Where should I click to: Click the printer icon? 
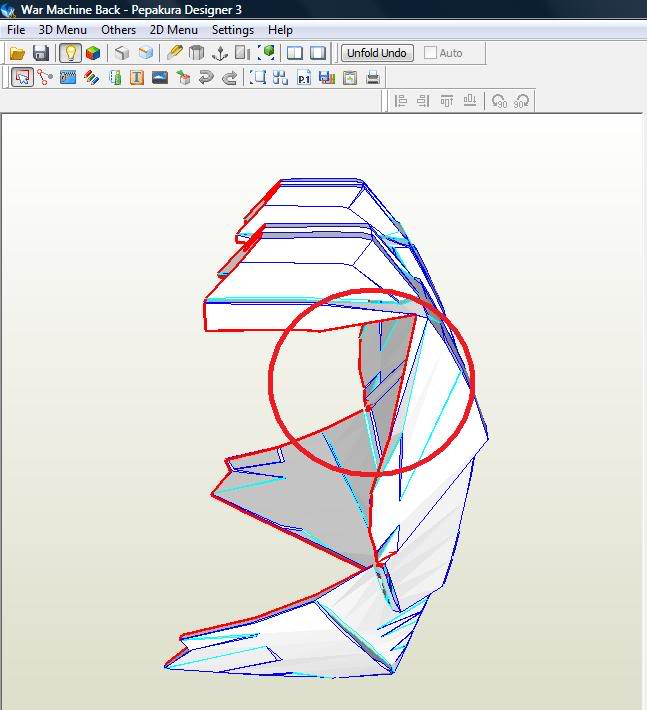pos(373,78)
